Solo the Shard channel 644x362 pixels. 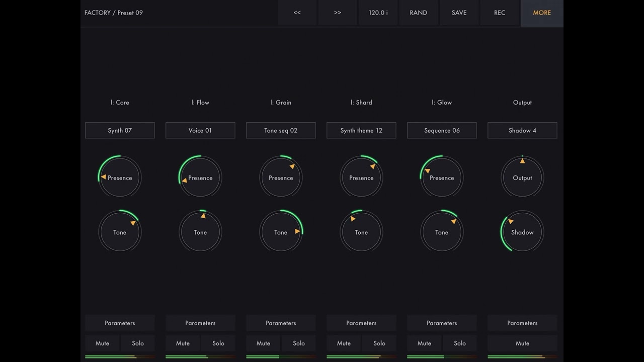(x=379, y=343)
